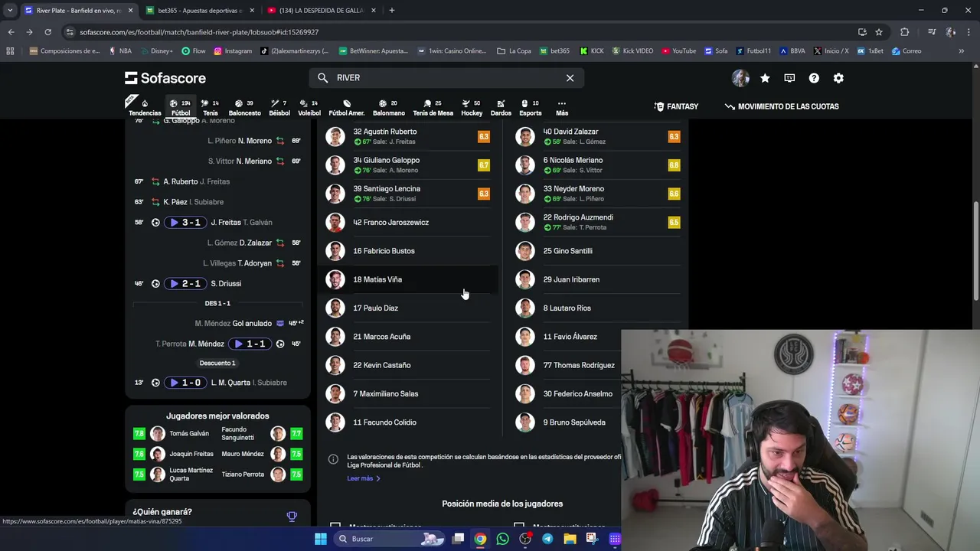Screen dimensions: 980x551
Task: Click the info icon beside valoraciones note
Action: (x=333, y=459)
